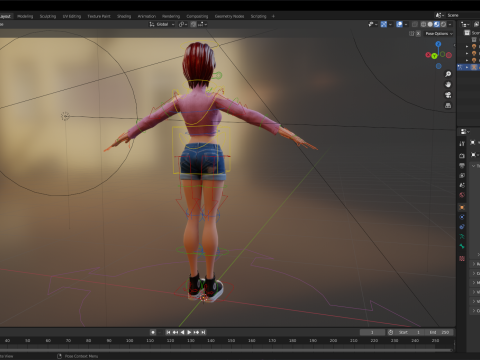
Task: Open the snapping options dropdown
Action: 203,24
